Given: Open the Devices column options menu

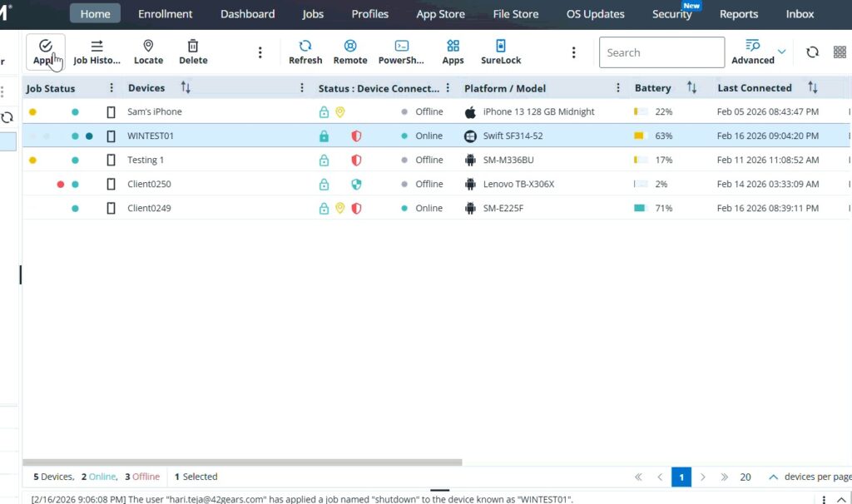Looking at the screenshot, I should tap(303, 88).
